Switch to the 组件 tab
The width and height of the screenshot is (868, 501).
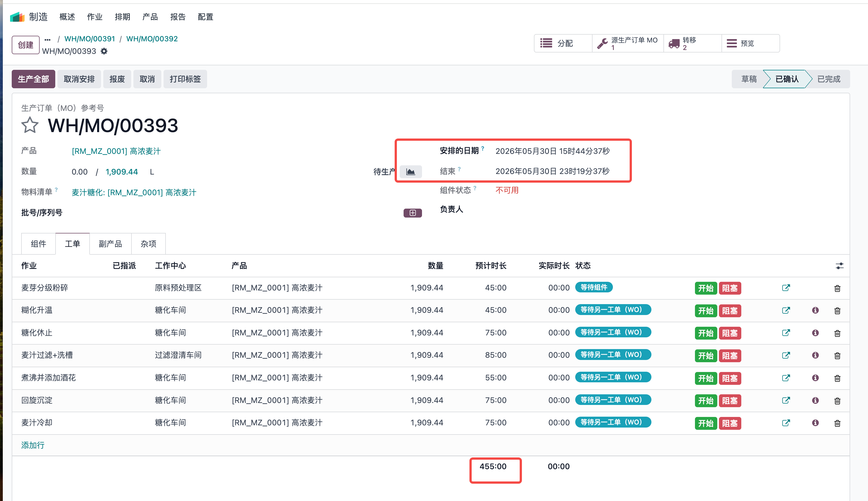pos(38,244)
